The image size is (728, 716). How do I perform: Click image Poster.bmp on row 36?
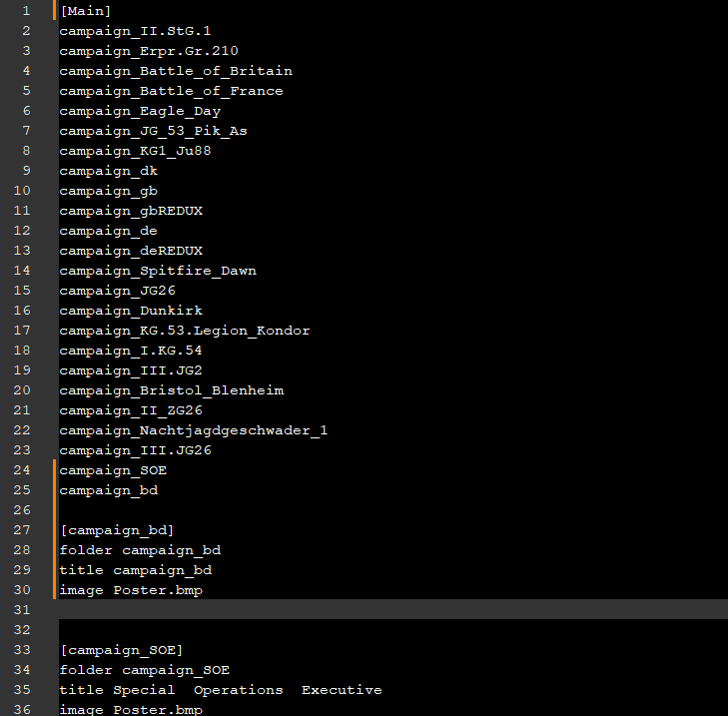(131, 709)
